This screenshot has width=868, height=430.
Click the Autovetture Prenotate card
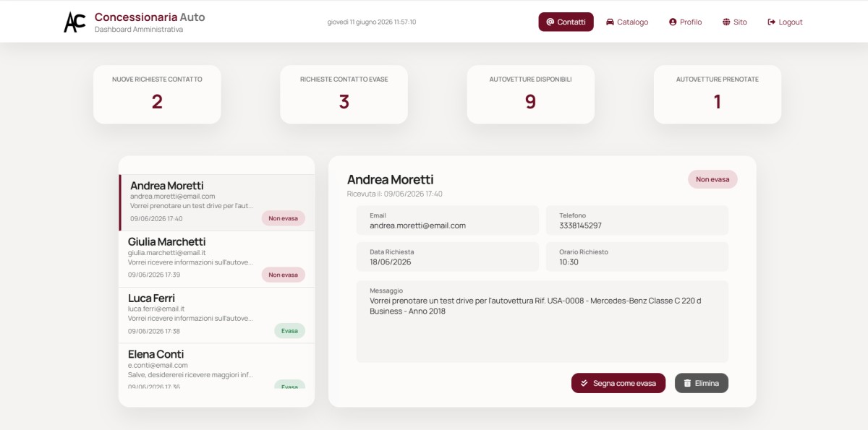(x=718, y=94)
